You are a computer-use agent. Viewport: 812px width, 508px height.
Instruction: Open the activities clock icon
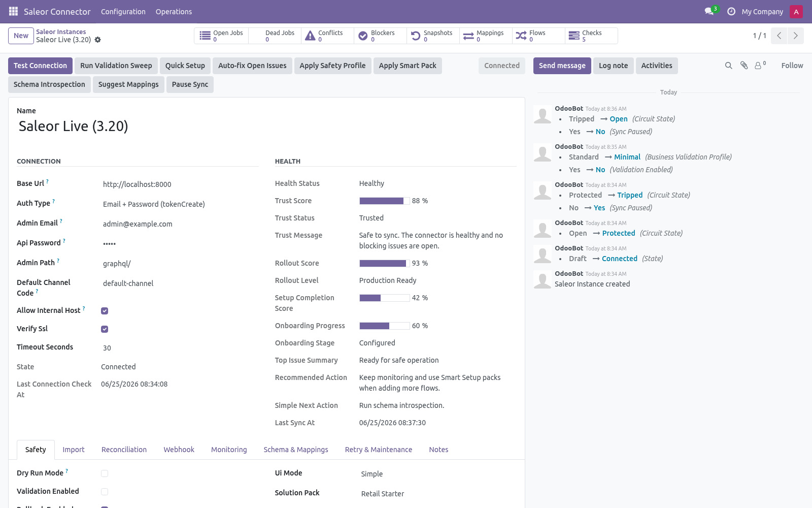tap(731, 11)
